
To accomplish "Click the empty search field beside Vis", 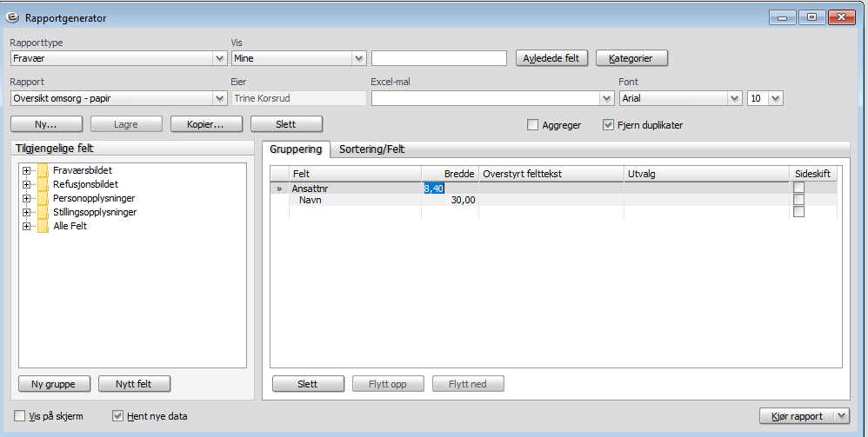I will point(439,58).
